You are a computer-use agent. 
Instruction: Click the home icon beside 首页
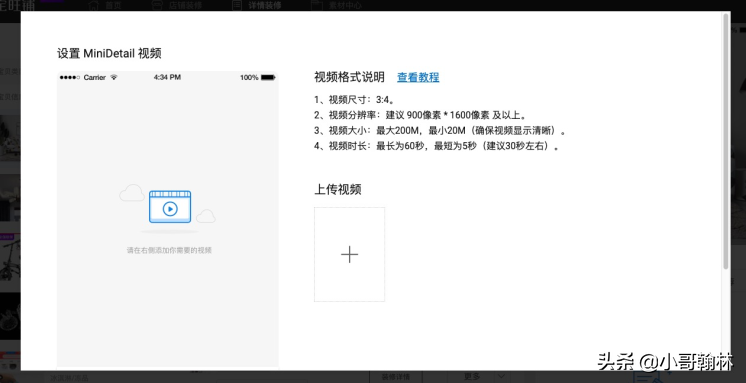[94, 5]
